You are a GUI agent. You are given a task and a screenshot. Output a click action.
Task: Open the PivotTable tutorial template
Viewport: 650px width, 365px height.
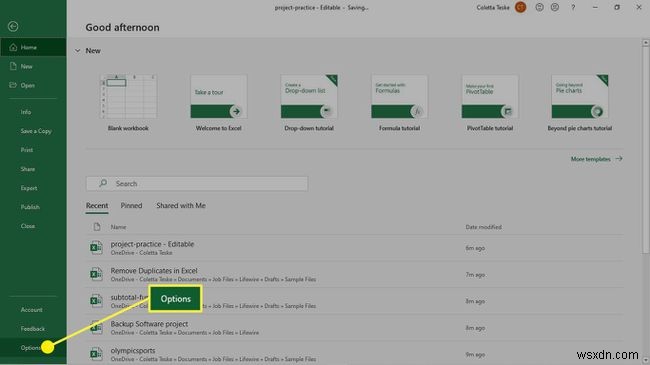[490, 103]
